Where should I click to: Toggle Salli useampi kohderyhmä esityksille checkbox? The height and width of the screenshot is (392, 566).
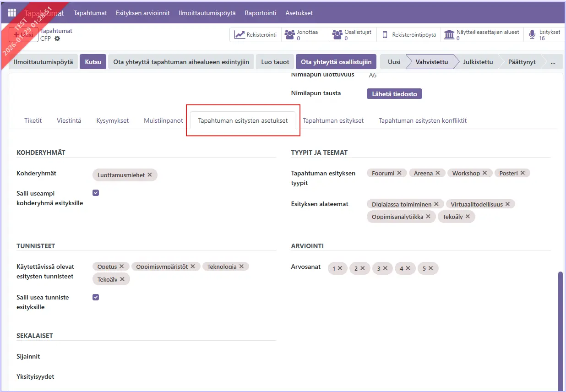[x=96, y=193]
